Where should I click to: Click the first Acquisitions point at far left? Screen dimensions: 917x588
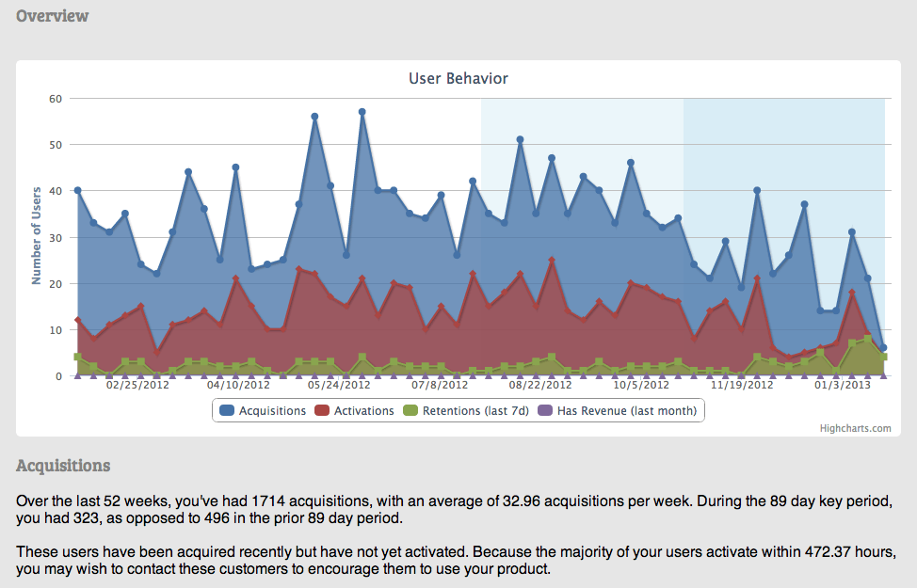pos(77,191)
